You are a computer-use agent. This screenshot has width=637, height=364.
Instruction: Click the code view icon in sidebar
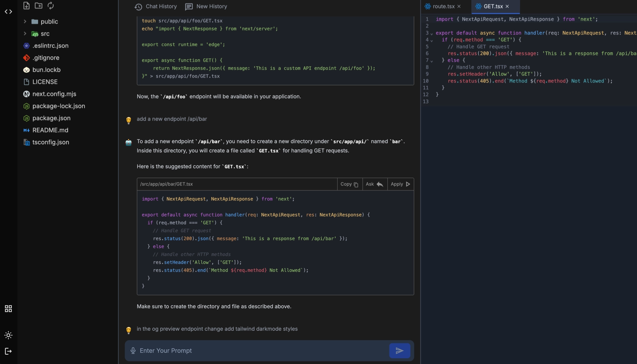coord(8,12)
